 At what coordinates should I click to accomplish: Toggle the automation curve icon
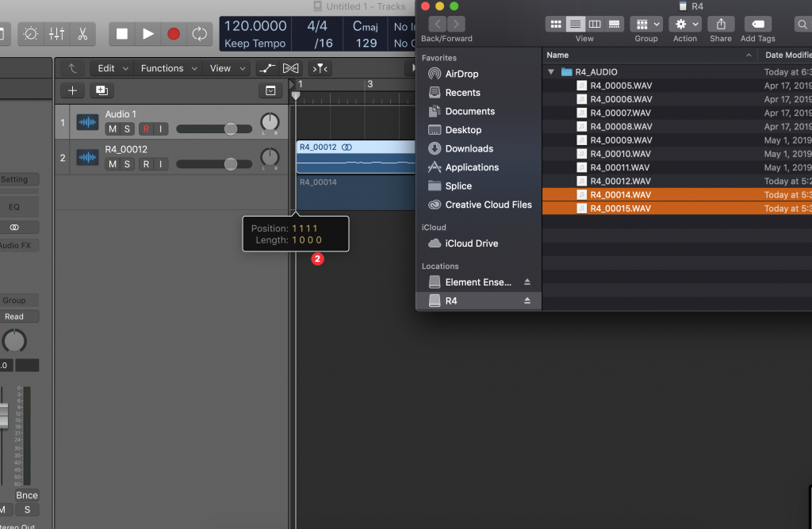266,68
